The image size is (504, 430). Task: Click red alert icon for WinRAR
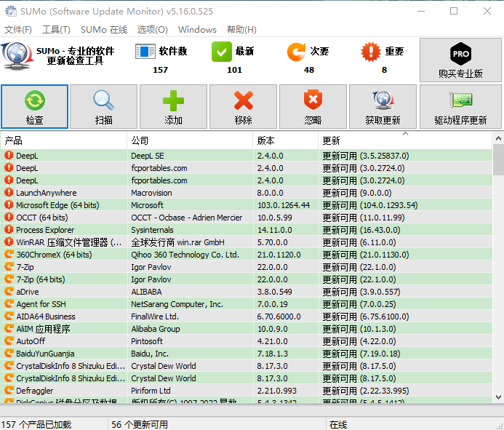tap(9, 242)
